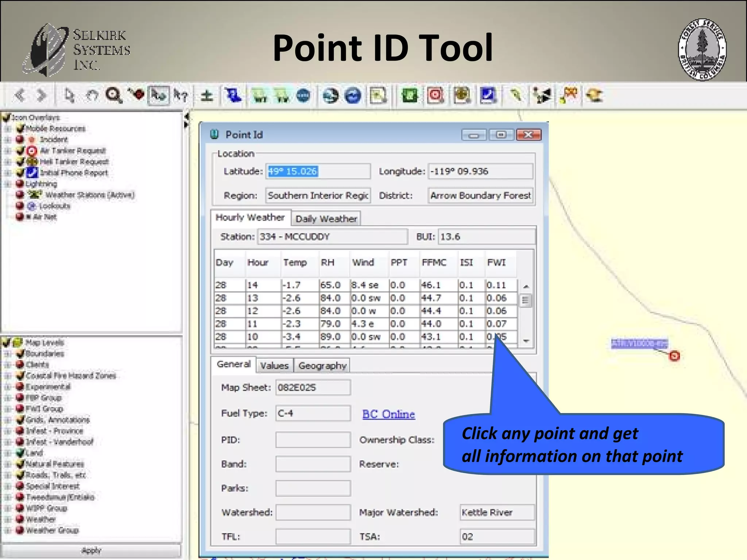
Task: Click the weather table scrollbar down arrow
Action: pos(526,341)
